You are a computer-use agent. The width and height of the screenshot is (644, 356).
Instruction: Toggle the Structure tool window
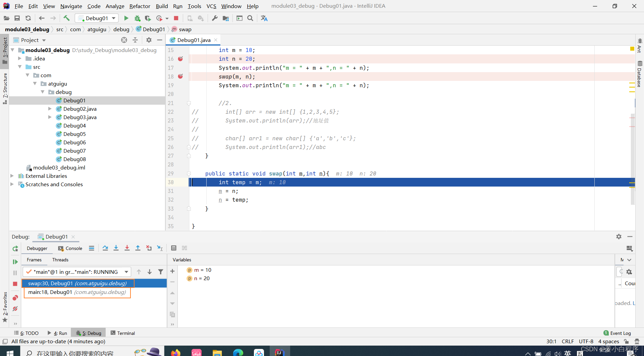[x=5, y=88]
